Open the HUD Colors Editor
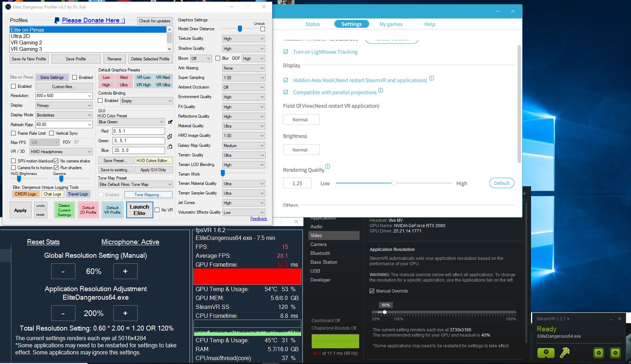Viewport: 631px width, 364px height. pyautogui.click(x=154, y=161)
